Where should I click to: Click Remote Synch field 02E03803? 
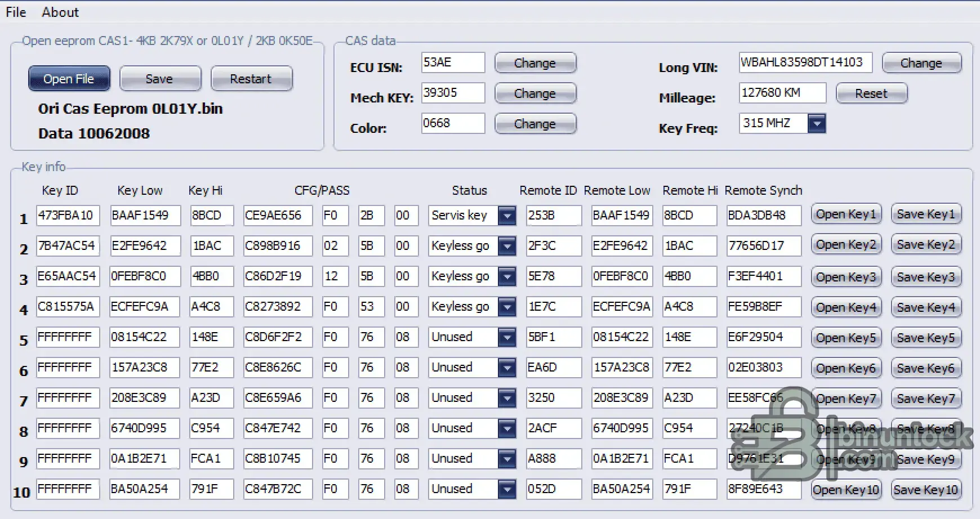764,368
